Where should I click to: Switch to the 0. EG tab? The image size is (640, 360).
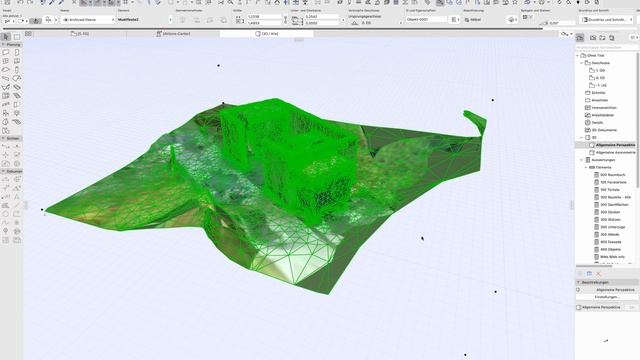click(x=80, y=33)
